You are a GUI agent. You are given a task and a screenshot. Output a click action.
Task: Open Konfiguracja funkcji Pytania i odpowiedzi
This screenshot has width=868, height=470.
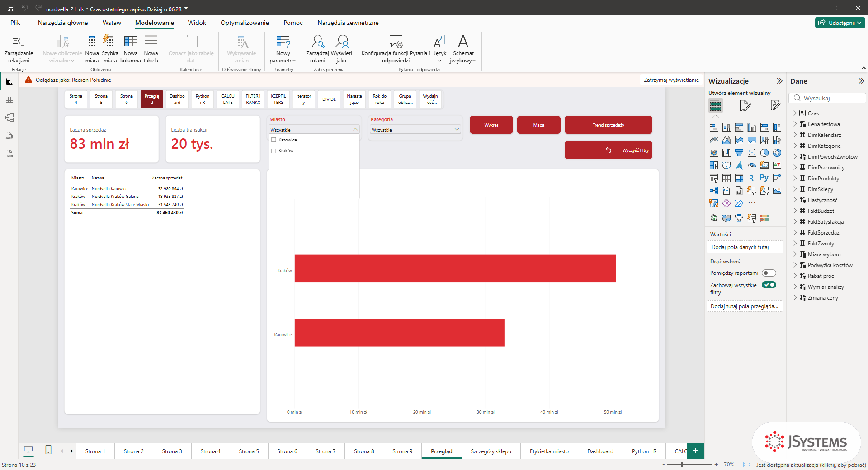point(396,49)
